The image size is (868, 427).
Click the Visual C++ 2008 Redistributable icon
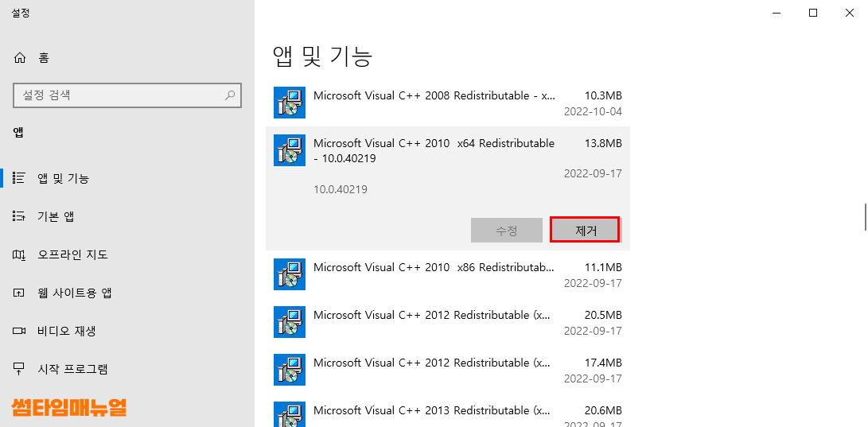pos(290,103)
